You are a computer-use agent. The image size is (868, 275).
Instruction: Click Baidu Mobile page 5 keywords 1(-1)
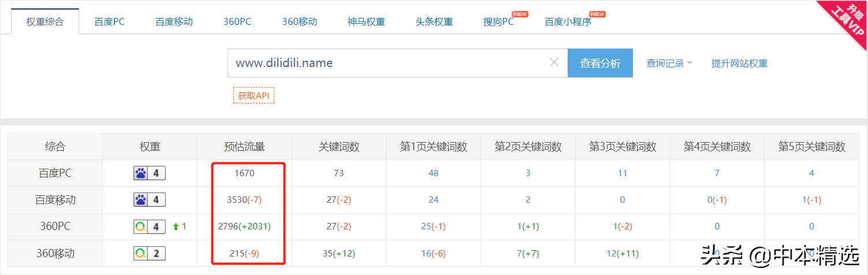(x=811, y=200)
